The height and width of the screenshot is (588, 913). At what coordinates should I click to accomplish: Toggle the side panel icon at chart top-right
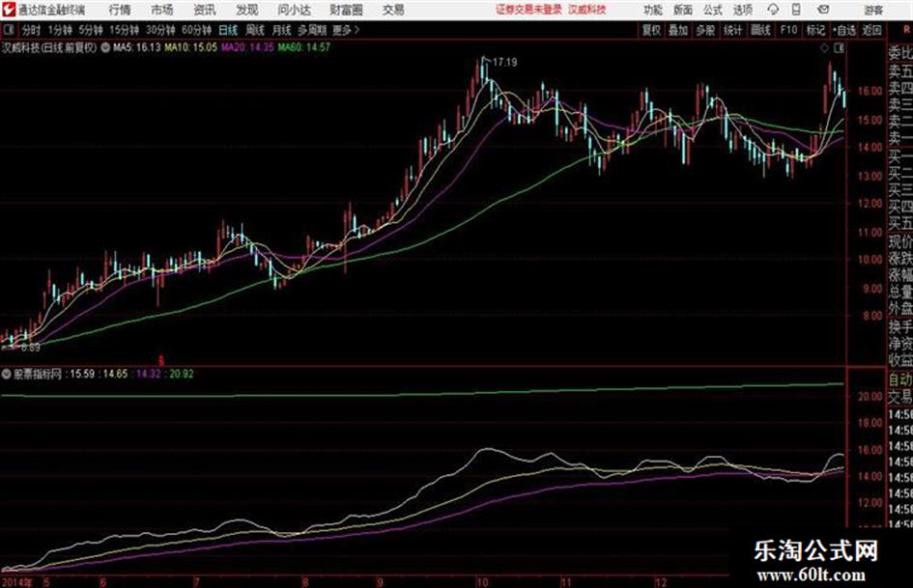839,48
